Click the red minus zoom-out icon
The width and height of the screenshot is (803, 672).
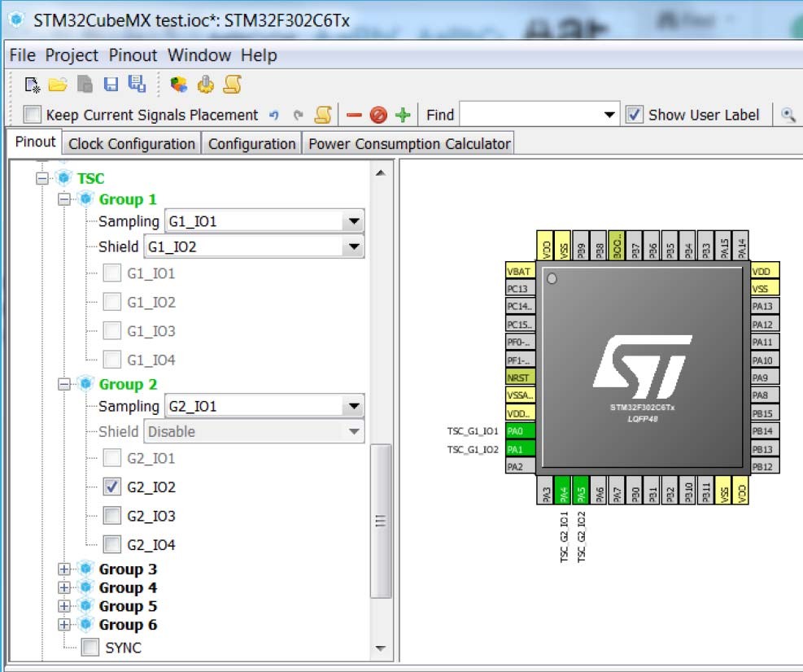[x=354, y=116]
